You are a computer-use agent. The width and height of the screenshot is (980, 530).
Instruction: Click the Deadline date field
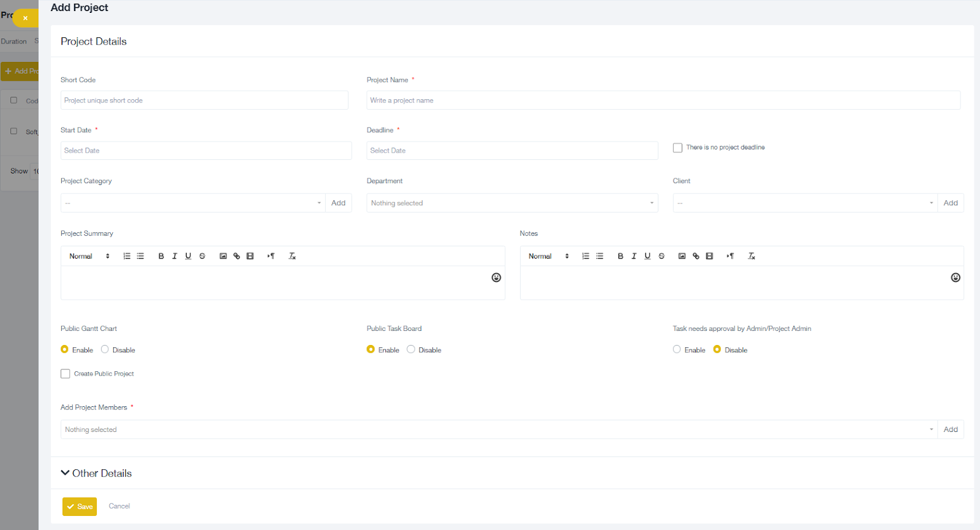click(x=513, y=151)
